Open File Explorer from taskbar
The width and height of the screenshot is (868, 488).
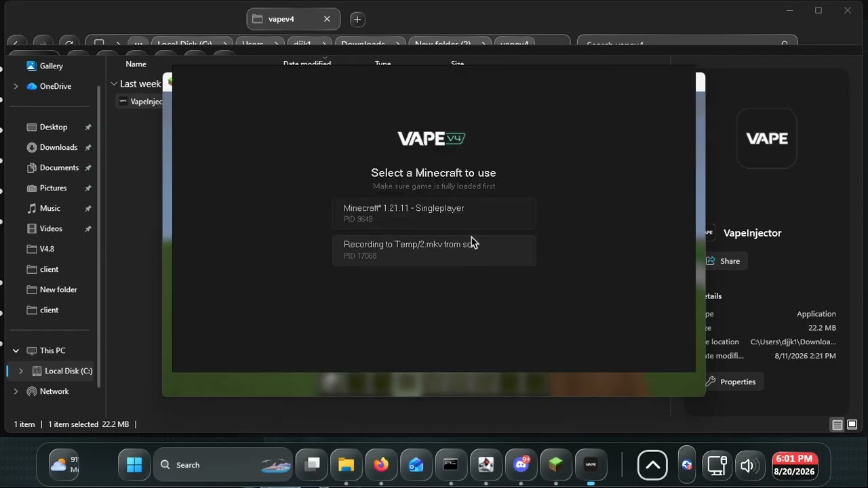pos(347,465)
